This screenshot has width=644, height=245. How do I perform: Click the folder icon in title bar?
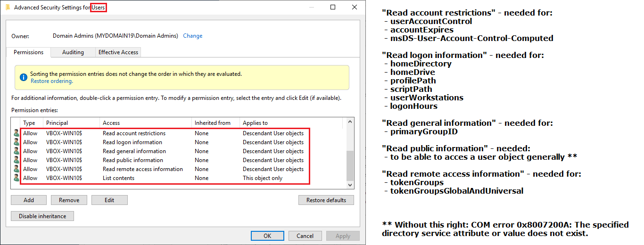click(8, 8)
